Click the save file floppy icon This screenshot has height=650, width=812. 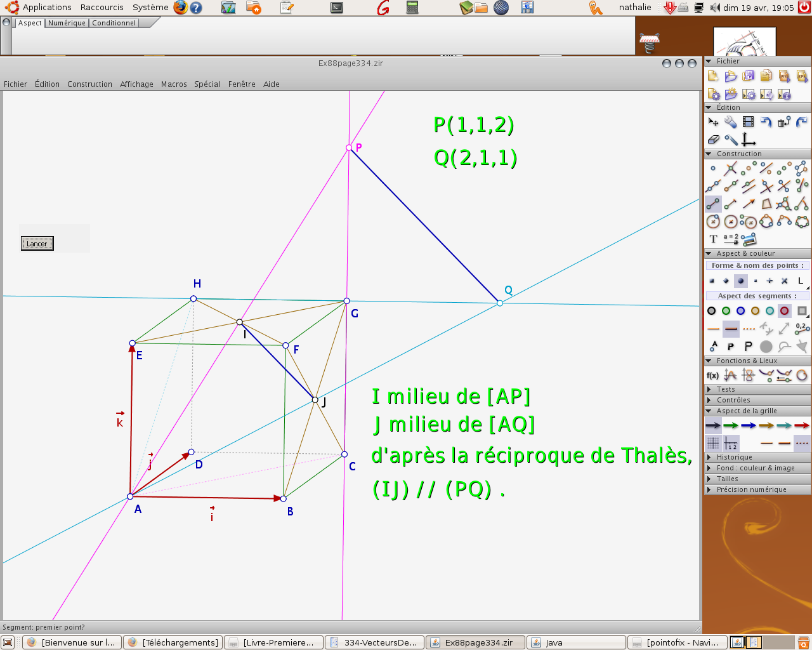(749, 76)
